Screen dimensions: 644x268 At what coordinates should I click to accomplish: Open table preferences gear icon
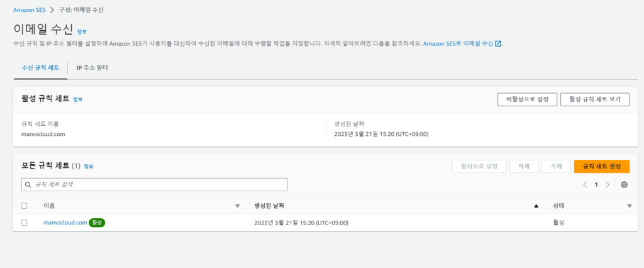pos(624,184)
